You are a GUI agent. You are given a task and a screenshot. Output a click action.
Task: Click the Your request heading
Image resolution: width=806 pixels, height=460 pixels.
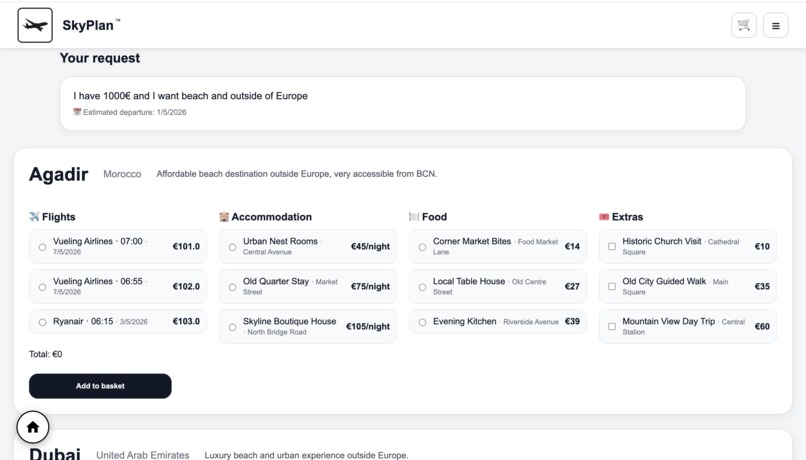(100, 58)
